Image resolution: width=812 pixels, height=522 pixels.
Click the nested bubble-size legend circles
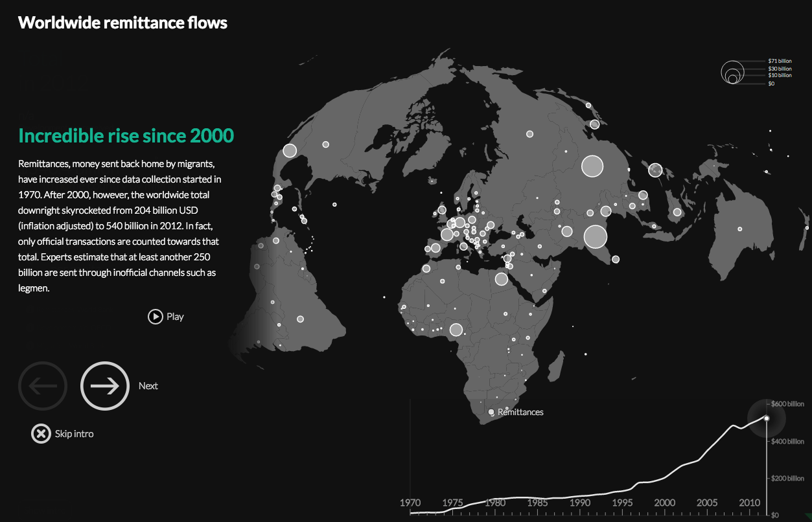coord(732,73)
